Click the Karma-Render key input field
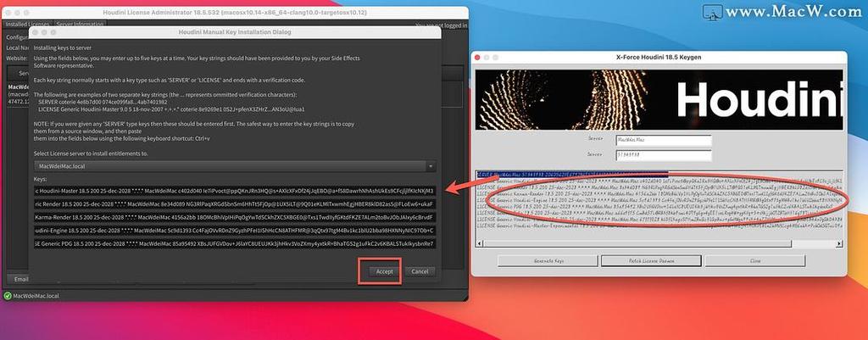 click(235, 218)
